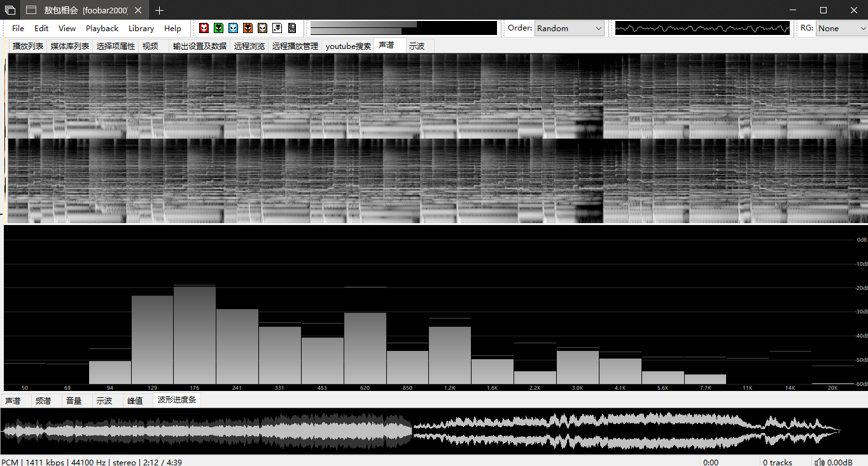868x466 pixels.
Task: Click the red alien face toolbar icon
Action: click(204, 28)
